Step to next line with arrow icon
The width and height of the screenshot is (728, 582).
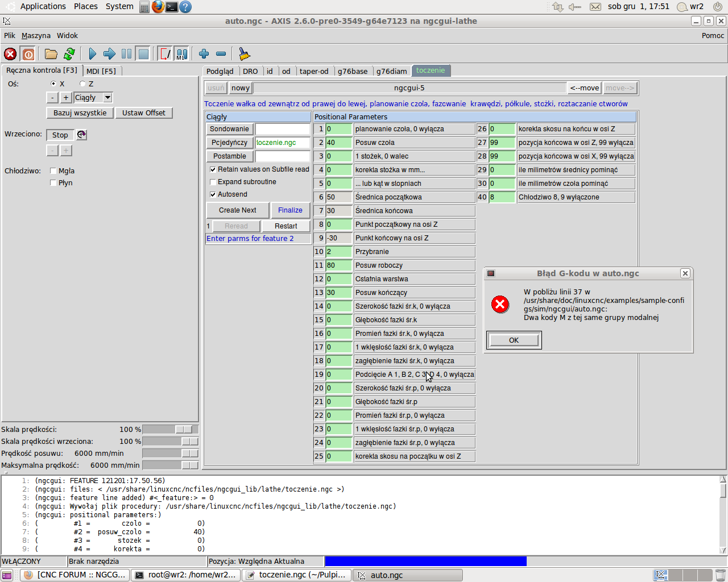pos(110,54)
